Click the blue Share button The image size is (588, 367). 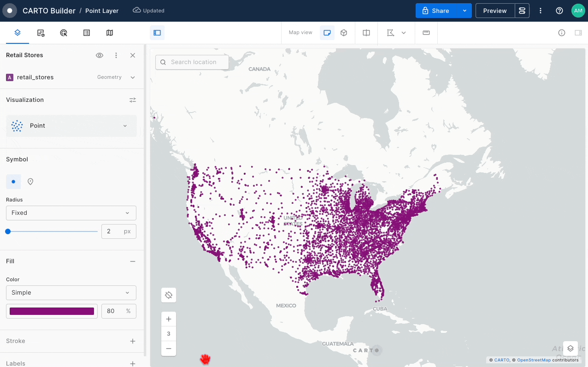pyautogui.click(x=437, y=11)
